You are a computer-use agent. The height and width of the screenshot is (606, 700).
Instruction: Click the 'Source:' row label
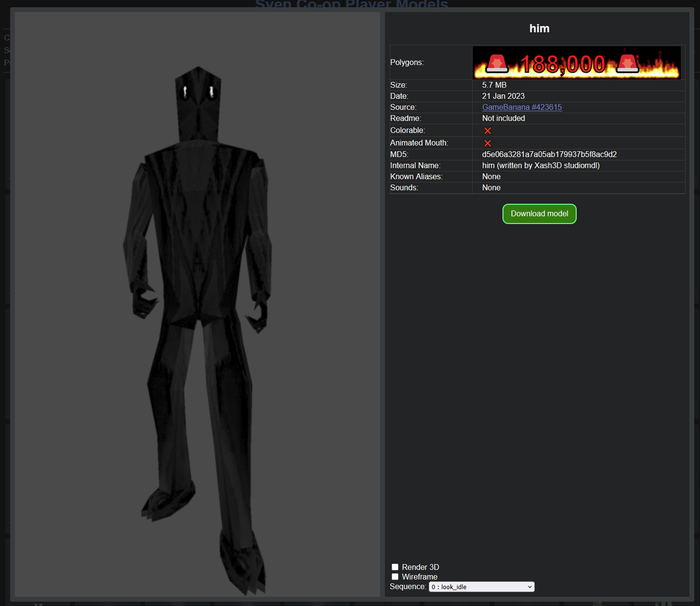click(403, 107)
